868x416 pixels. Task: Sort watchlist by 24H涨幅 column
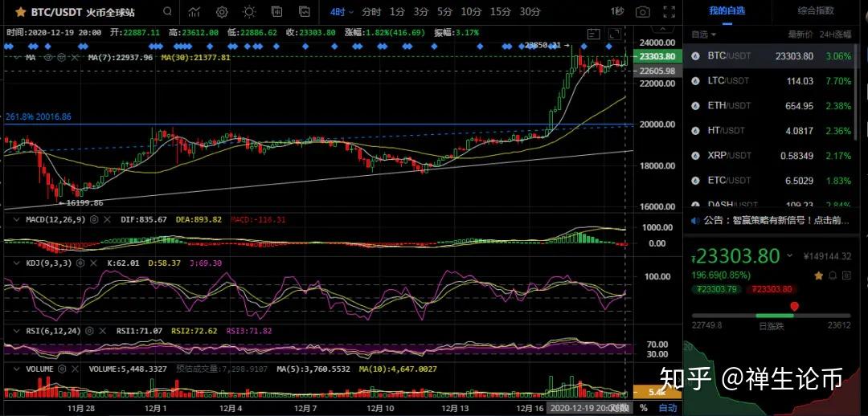click(x=836, y=35)
